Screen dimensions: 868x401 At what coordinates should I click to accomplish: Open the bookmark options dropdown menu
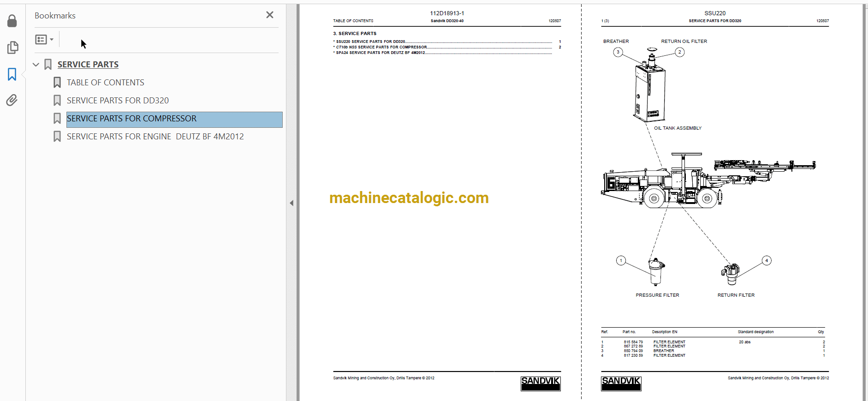44,40
